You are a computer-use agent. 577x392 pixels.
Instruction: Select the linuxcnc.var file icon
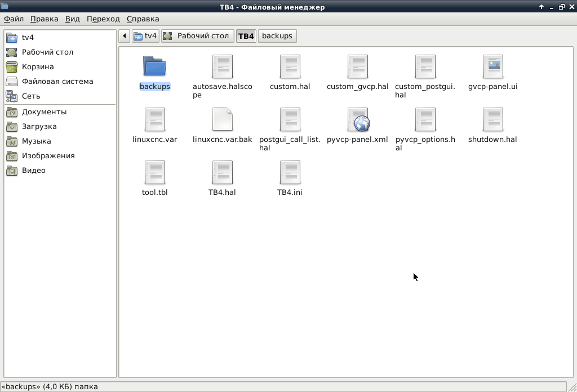pyautogui.click(x=154, y=119)
